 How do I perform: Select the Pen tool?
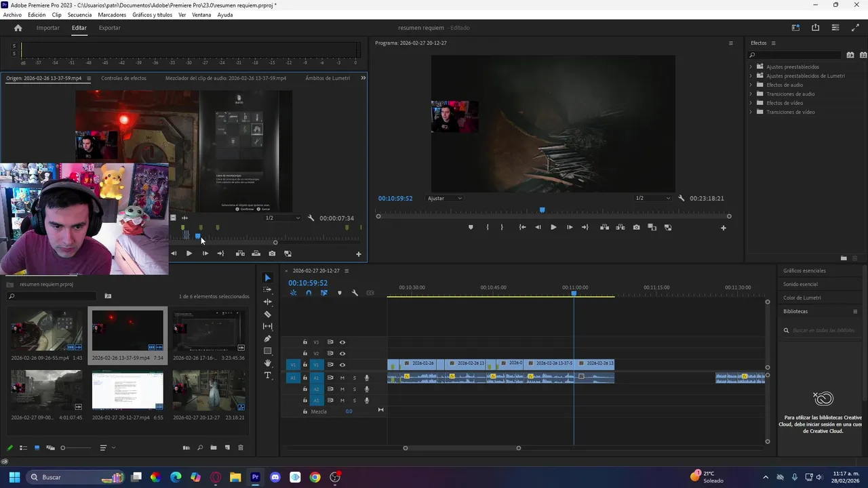click(x=267, y=339)
